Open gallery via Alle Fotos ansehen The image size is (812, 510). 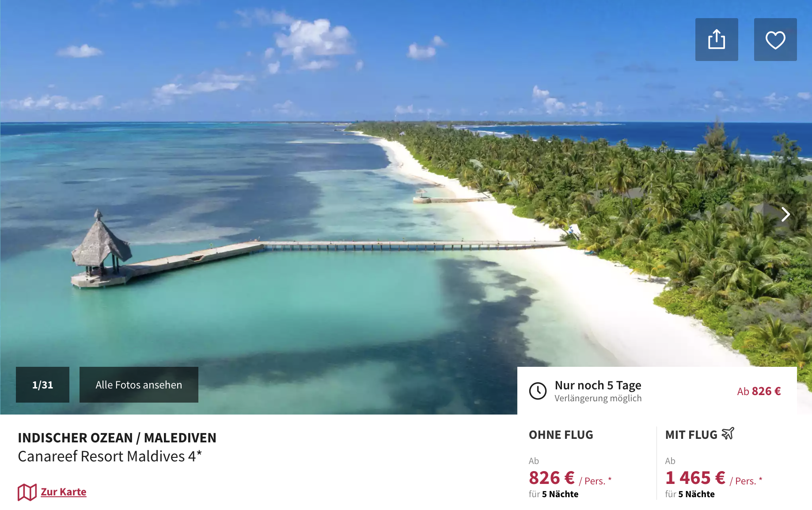[139, 384]
